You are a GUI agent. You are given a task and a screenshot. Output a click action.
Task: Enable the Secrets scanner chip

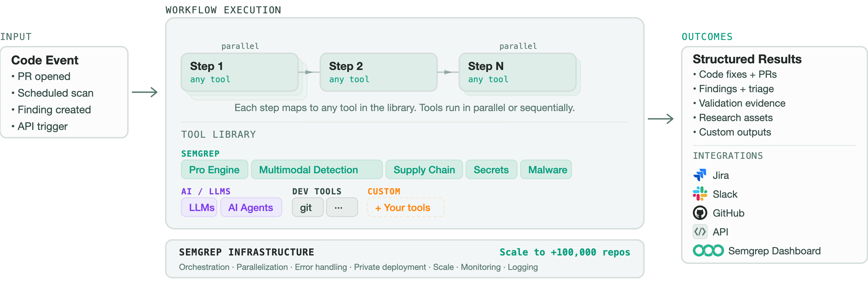[491, 170]
